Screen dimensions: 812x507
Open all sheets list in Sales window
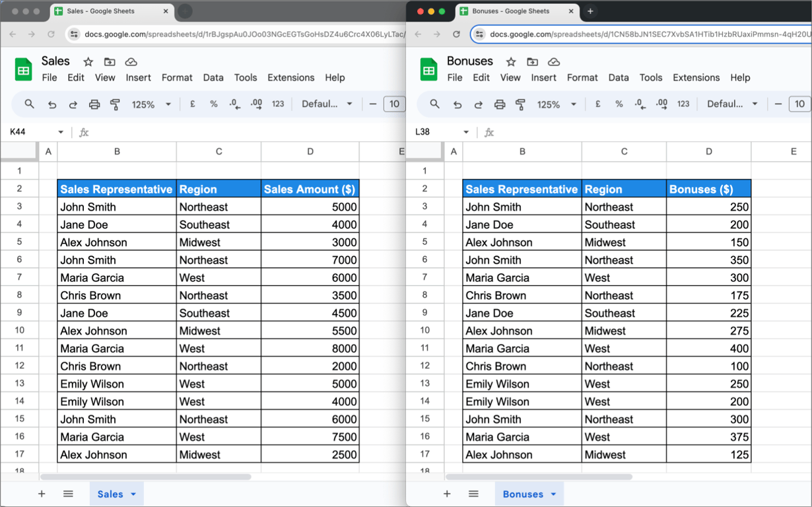tap(68, 494)
